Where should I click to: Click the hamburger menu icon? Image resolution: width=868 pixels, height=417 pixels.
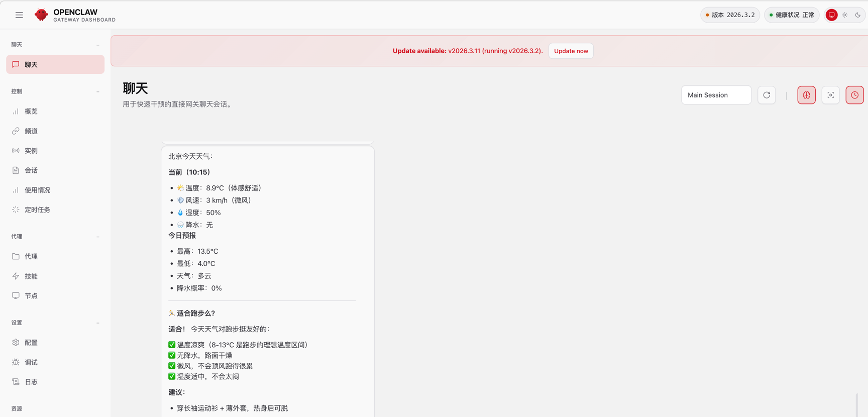19,15
